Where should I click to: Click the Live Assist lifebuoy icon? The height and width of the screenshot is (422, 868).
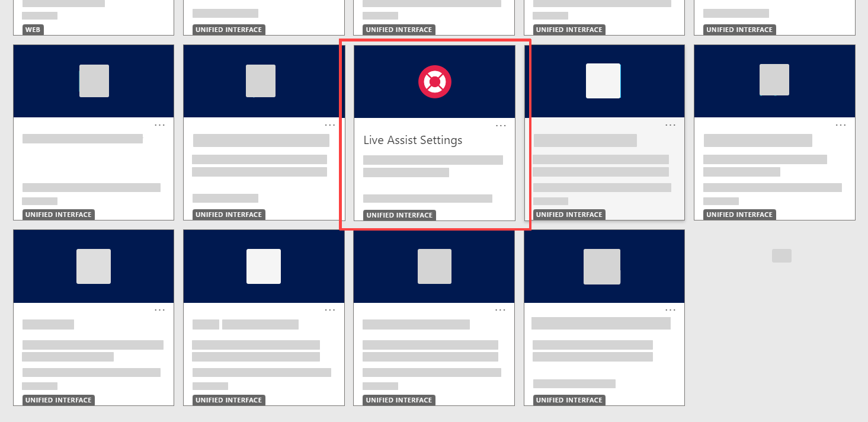coord(435,81)
